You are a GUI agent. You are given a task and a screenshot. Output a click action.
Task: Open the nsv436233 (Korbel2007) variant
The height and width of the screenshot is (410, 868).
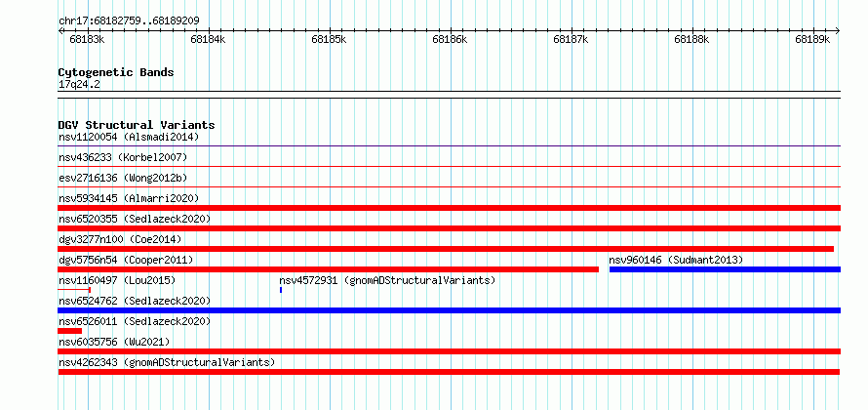pos(123,157)
